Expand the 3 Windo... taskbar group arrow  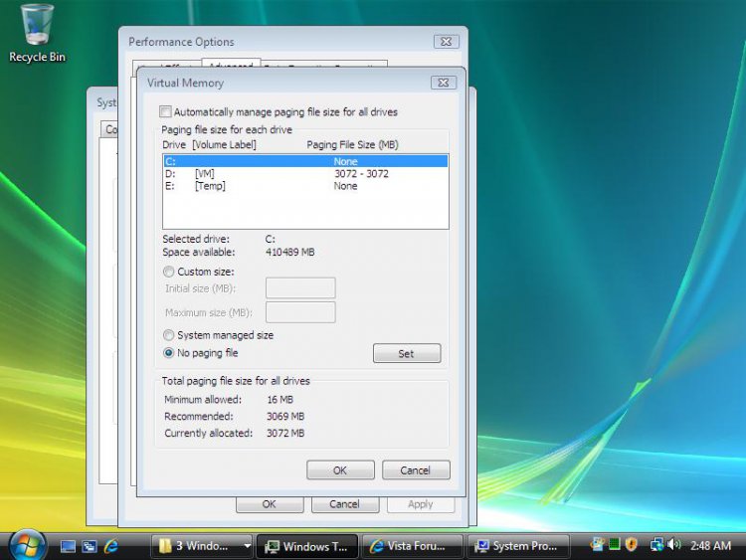pyautogui.click(x=248, y=546)
